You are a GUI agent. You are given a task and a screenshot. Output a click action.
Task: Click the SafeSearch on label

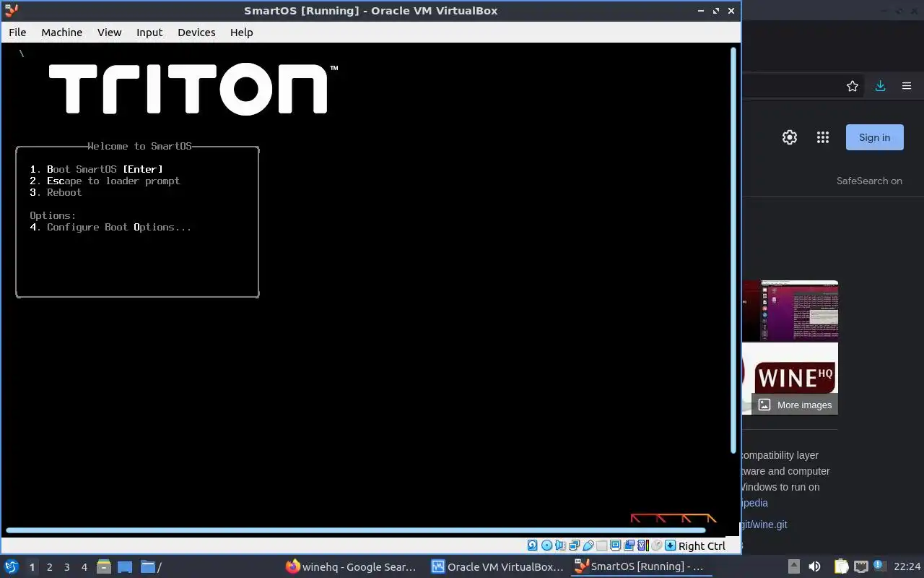(869, 181)
